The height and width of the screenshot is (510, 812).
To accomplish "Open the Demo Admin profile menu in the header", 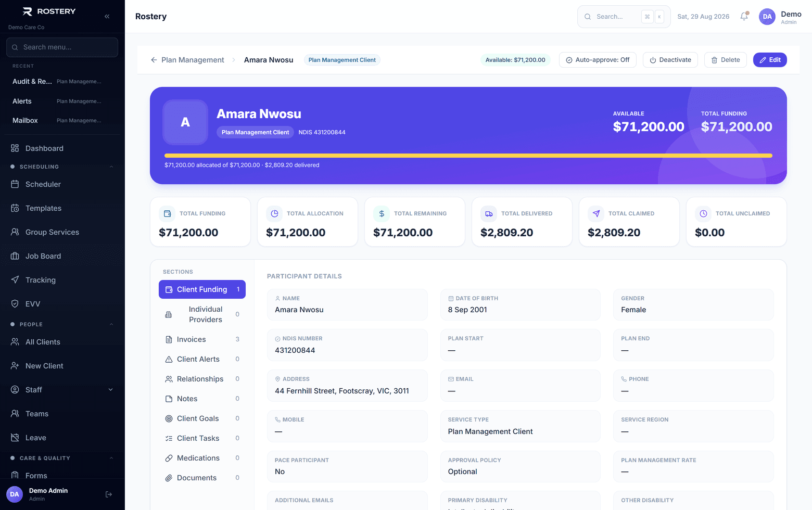I will coord(780,17).
